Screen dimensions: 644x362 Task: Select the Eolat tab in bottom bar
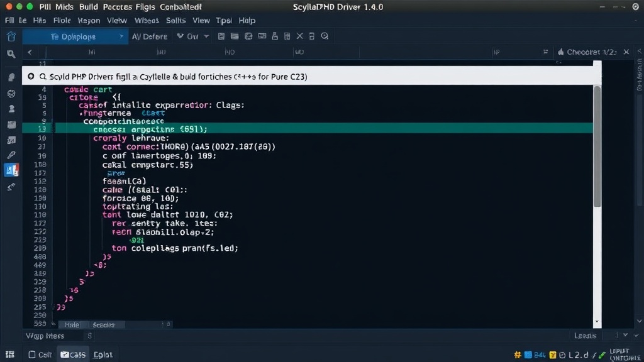103,354
